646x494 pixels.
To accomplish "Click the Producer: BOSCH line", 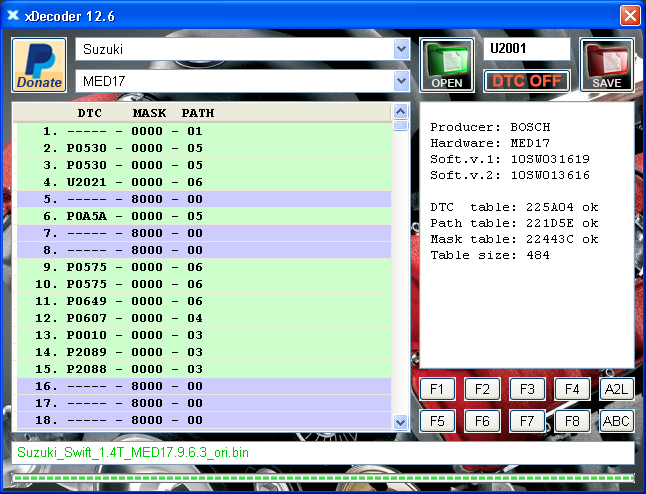I will (490, 127).
